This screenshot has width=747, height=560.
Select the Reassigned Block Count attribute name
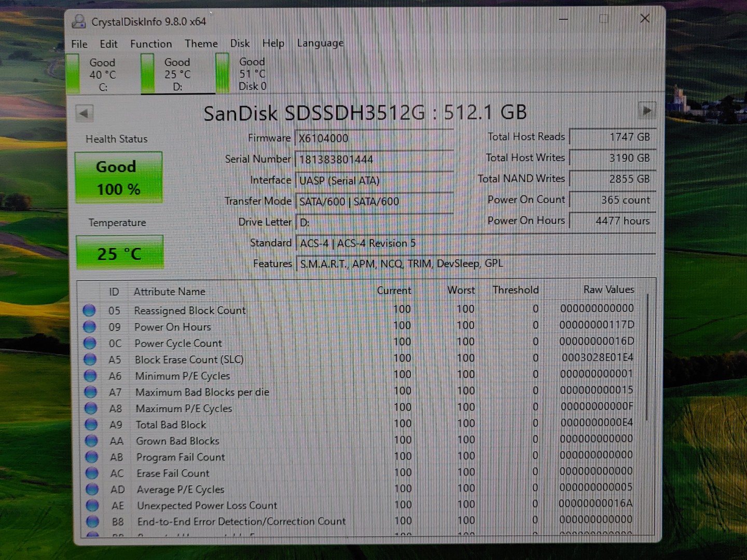click(190, 311)
